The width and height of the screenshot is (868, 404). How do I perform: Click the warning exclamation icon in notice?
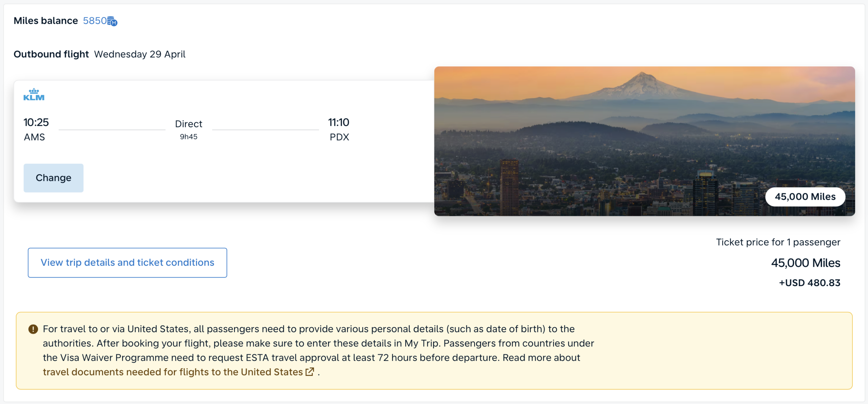[33, 329]
